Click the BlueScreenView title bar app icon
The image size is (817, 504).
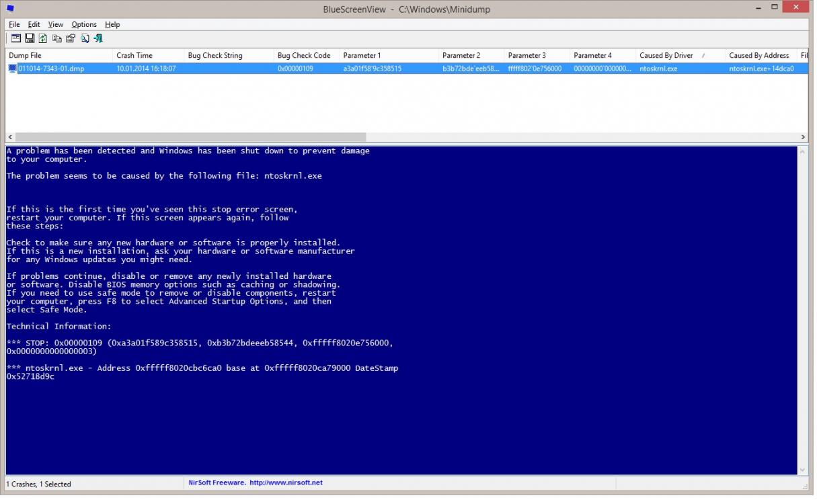point(10,9)
